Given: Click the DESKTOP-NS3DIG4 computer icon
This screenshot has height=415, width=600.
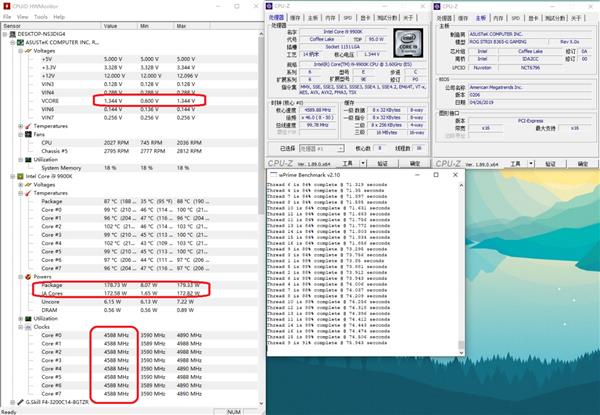Looking at the screenshot, I should [x=13, y=34].
